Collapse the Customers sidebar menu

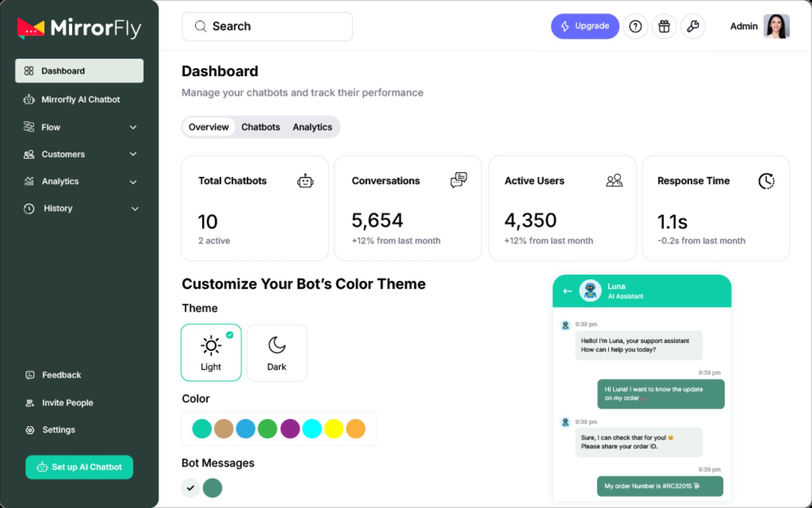click(x=134, y=154)
